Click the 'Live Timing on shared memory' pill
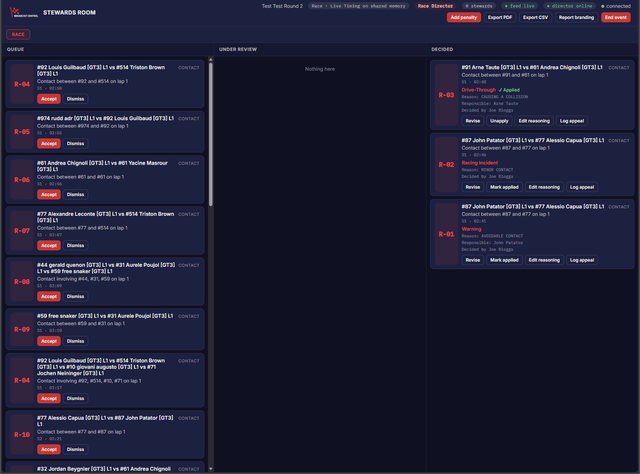This screenshot has width=640, height=474. [358, 6]
